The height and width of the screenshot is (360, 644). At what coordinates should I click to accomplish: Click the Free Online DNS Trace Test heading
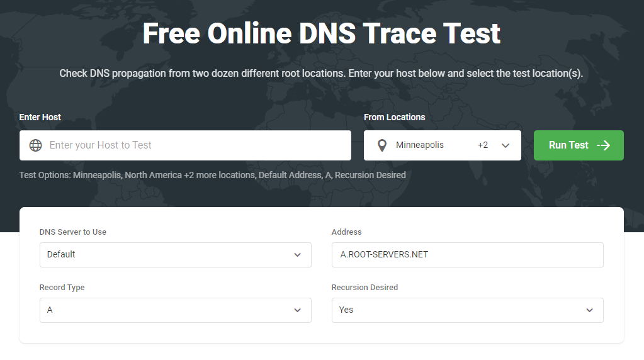tap(322, 33)
